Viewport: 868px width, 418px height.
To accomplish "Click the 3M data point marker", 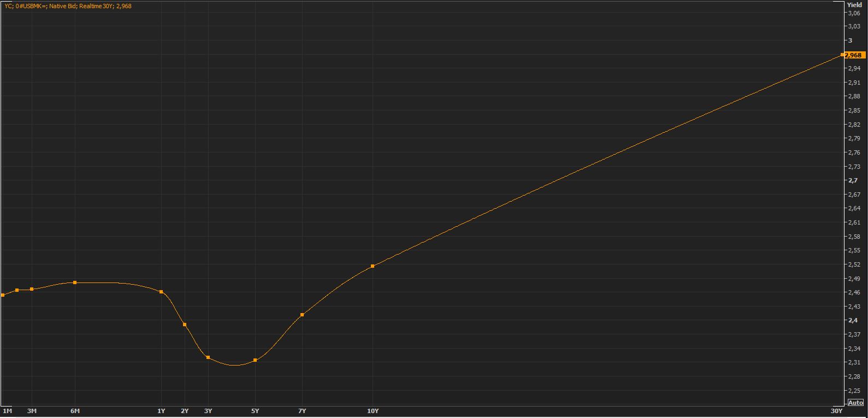I will [32, 289].
